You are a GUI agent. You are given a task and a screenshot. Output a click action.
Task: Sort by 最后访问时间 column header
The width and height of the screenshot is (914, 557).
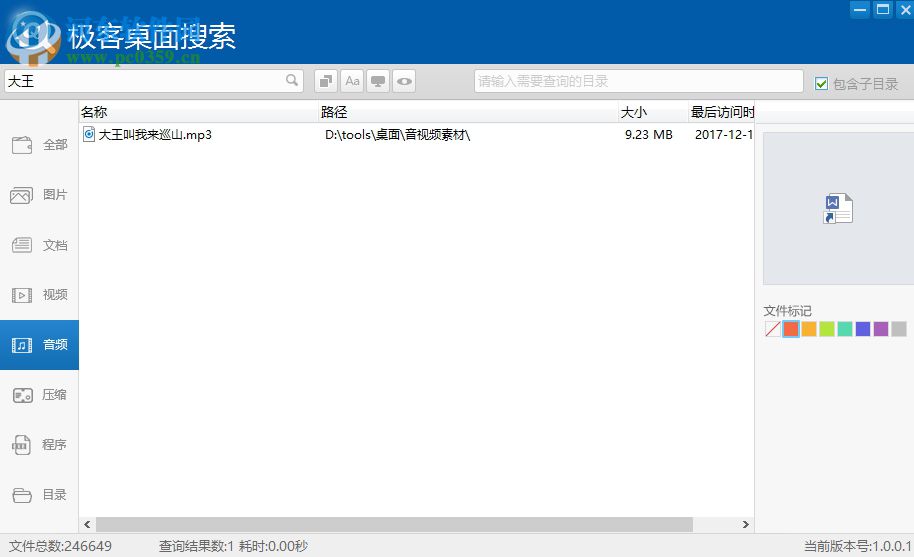(x=722, y=112)
